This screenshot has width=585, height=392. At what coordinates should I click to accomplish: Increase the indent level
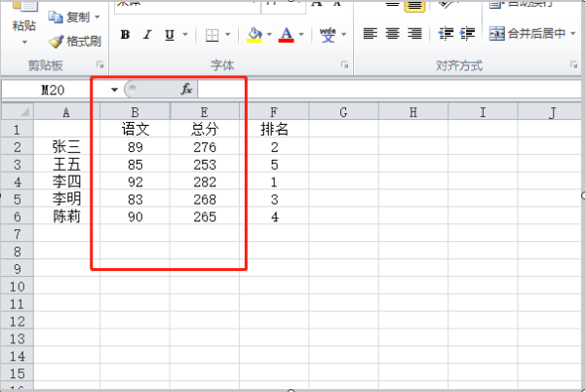click(467, 34)
